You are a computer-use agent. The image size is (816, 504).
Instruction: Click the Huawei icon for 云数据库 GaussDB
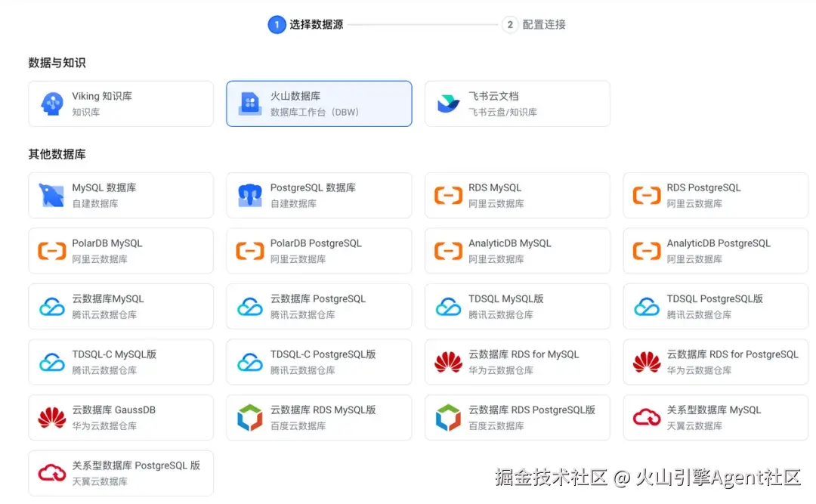click(x=52, y=418)
